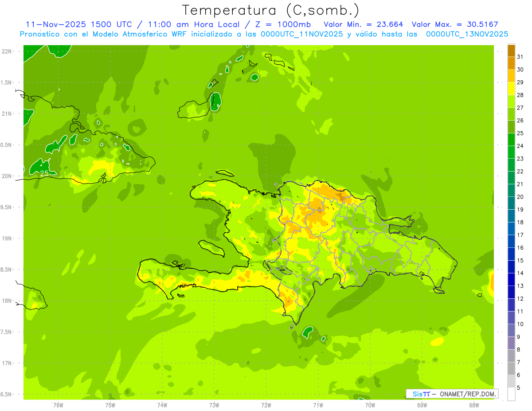Image resolution: width=532 pixels, height=411 pixels.
Task: Click the '70W' longitude label
Action: coord(370,405)
